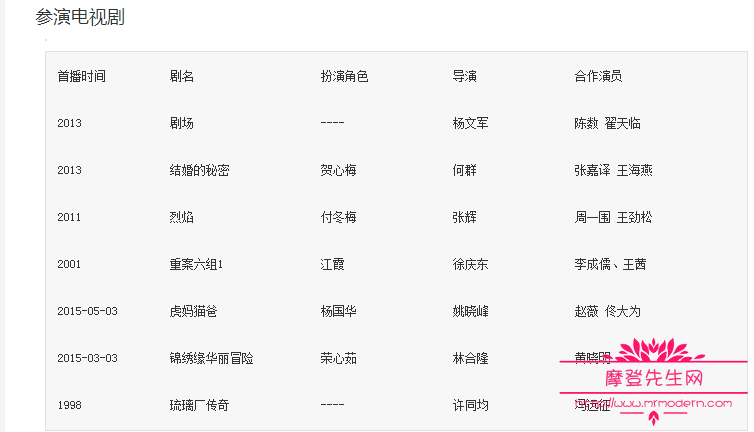754x432 pixels.
Task: Click the 摩登先生网 watermark text
Action: 655,379
